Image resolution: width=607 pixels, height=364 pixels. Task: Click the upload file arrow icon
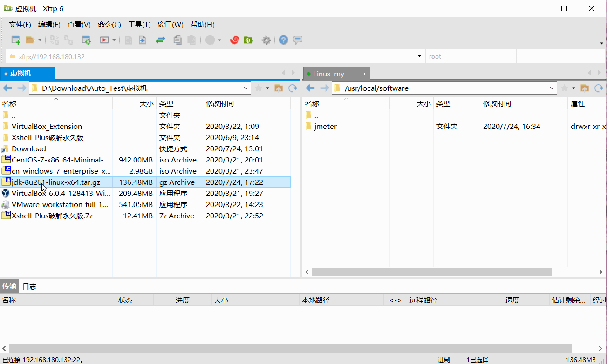(x=143, y=40)
